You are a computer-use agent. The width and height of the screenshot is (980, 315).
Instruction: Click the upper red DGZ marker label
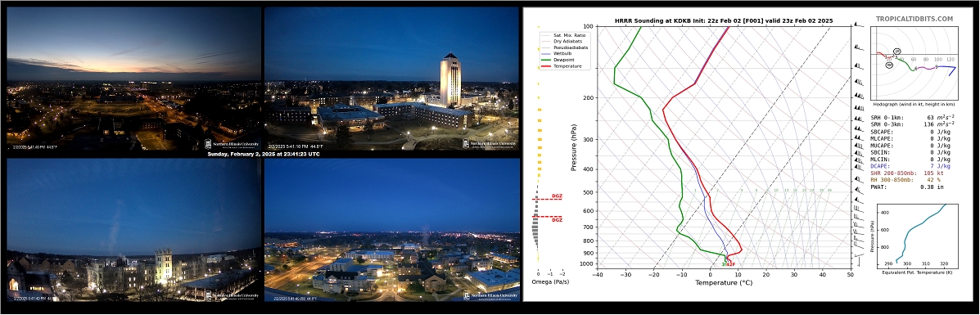pos(556,196)
